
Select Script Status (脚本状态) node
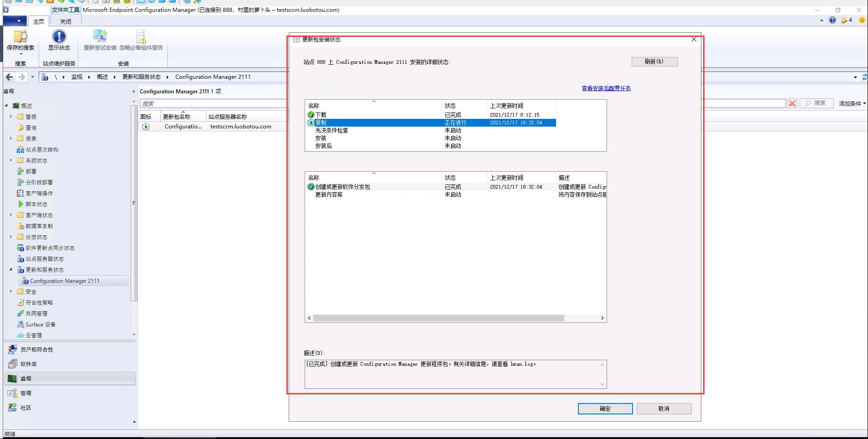coord(32,204)
